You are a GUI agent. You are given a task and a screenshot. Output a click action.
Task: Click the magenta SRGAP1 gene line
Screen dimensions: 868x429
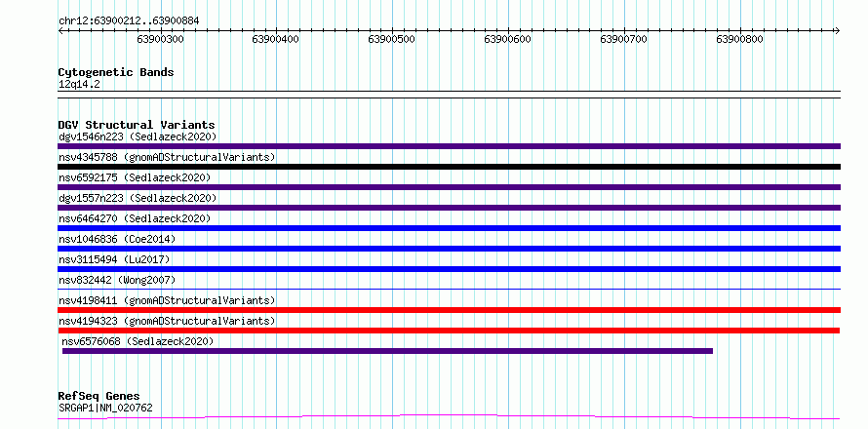449,416
